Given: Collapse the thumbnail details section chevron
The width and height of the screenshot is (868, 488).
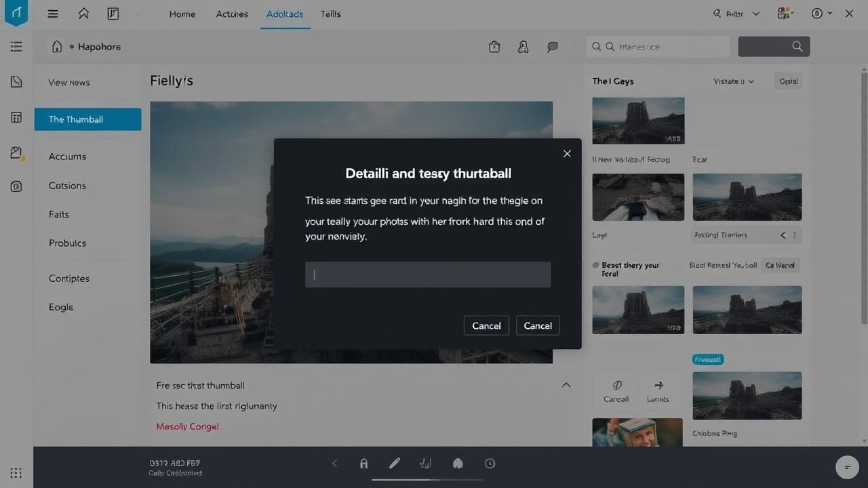Looking at the screenshot, I should [566, 385].
